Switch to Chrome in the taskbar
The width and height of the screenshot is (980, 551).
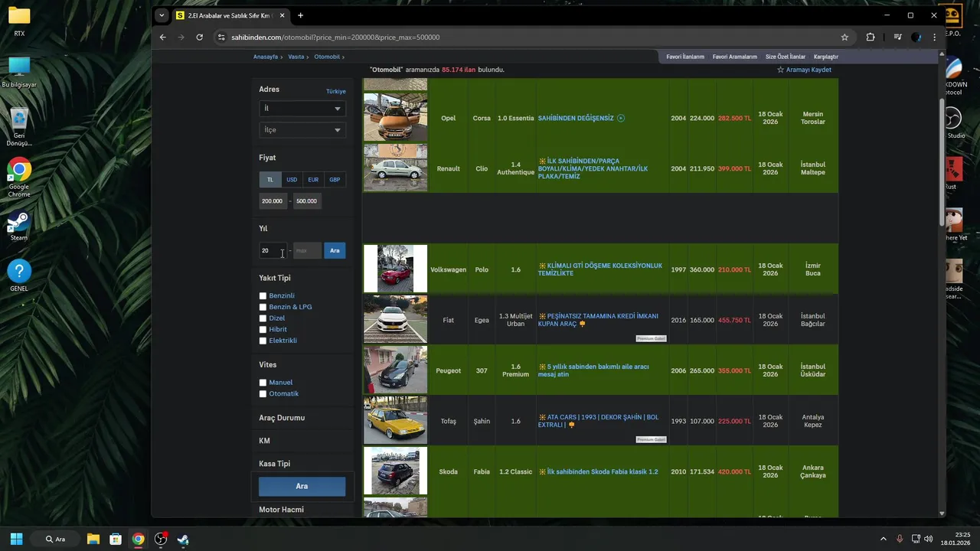(x=138, y=539)
